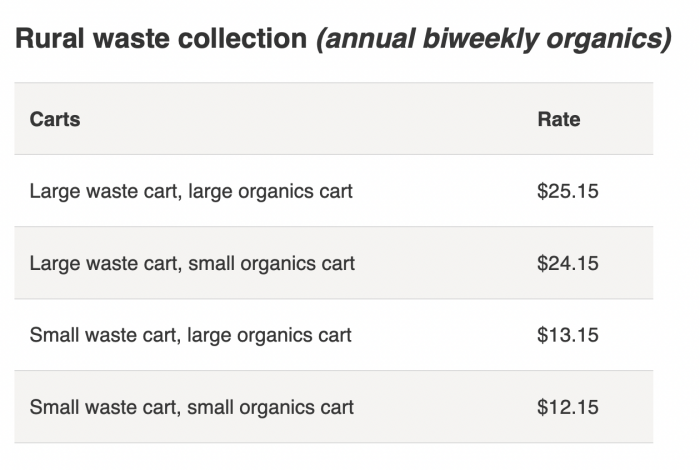Select the $12.15 rate value

point(567,407)
